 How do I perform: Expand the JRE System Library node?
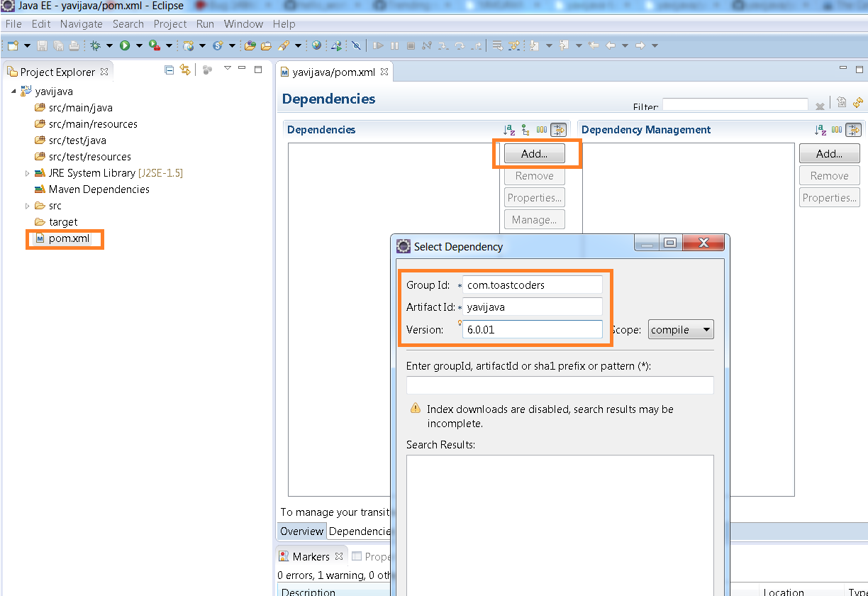[x=27, y=173]
